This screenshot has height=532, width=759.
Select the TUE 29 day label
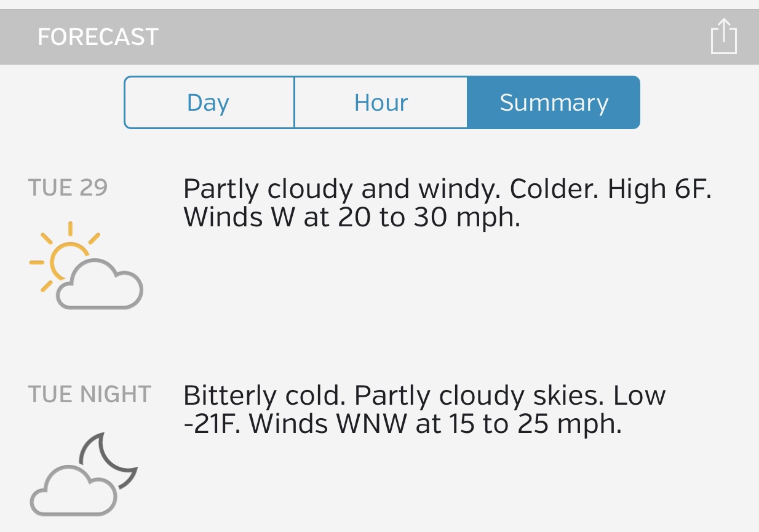tap(68, 188)
